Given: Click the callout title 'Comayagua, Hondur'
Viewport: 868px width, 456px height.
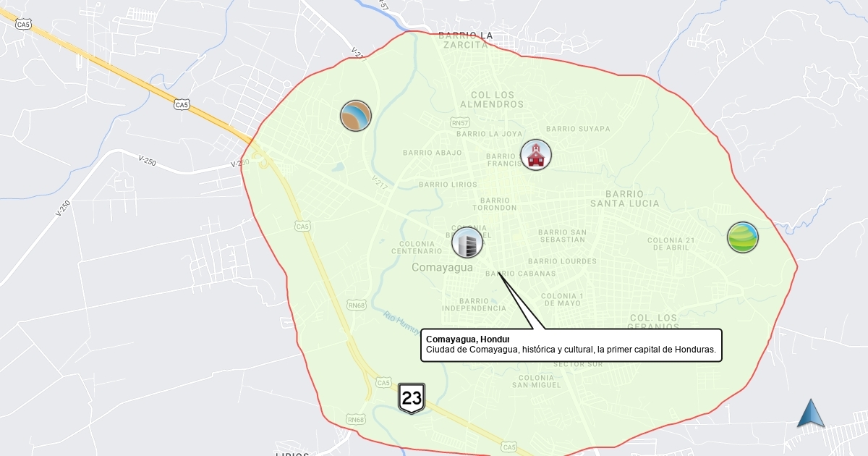Looking at the screenshot, I should (x=468, y=339).
